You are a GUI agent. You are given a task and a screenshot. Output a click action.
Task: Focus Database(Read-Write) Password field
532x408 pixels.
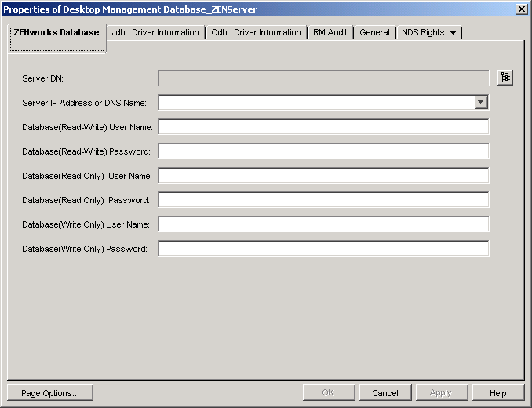click(x=323, y=151)
